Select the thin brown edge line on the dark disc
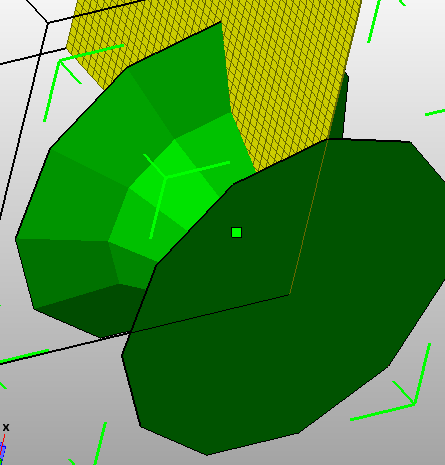 pyautogui.click(x=308, y=217)
